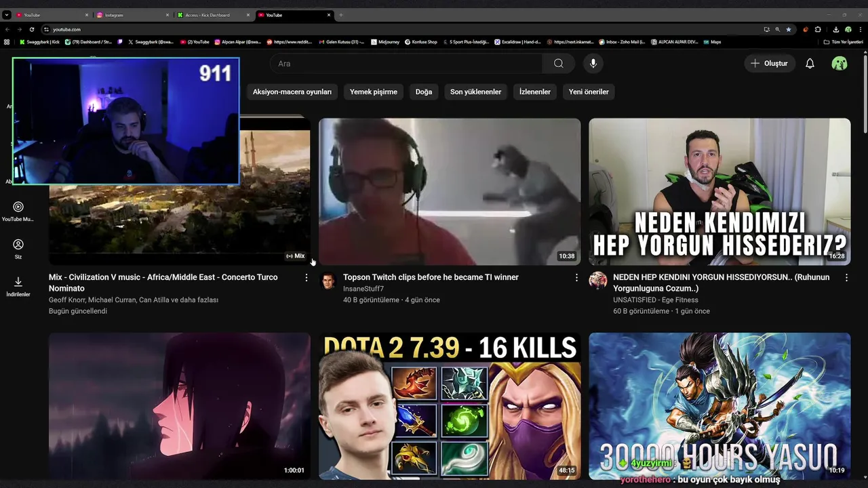Open Tüm Yer İşaretleri bookmarks folder

843,42
